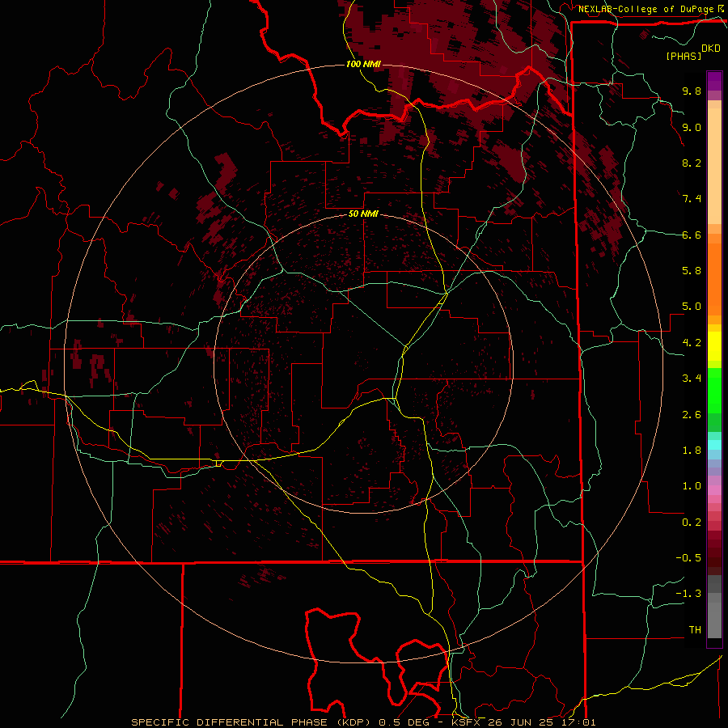Click the gray band at the scale bottom
Screen dimensions: 728x728
click(x=714, y=616)
